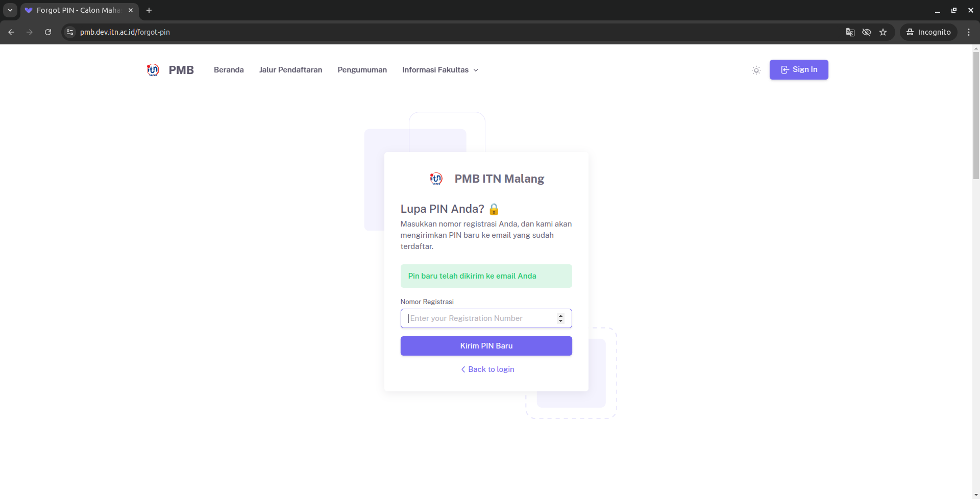
Task: Open a new browser tab
Action: pyautogui.click(x=149, y=10)
